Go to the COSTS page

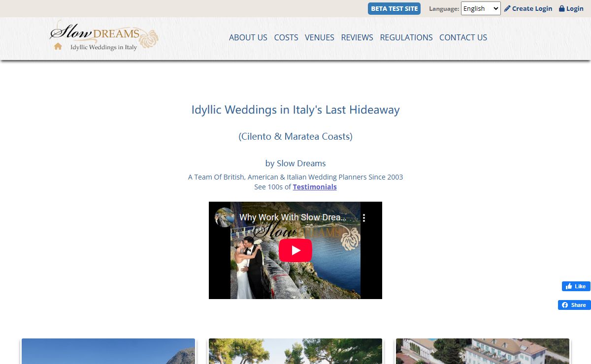[x=286, y=37]
